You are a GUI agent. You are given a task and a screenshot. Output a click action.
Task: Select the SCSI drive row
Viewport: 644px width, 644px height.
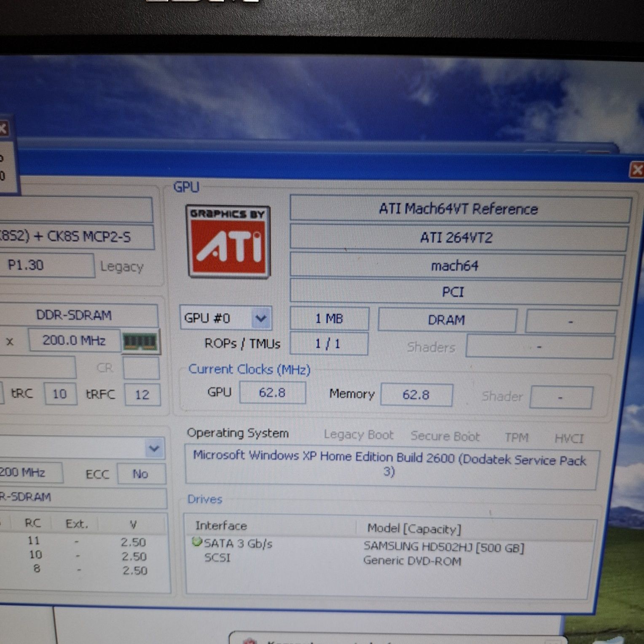click(217, 558)
